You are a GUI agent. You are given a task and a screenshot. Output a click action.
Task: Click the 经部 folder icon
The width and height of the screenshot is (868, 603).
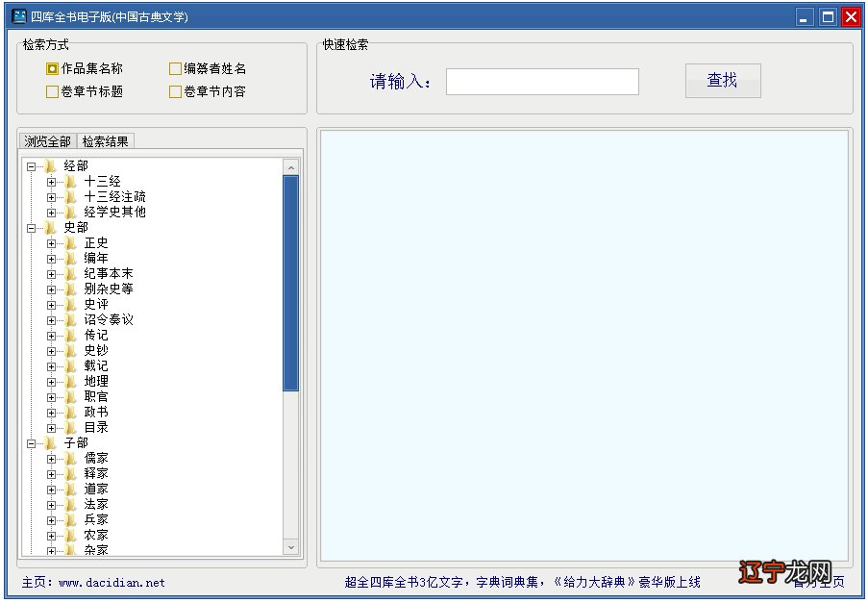tap(51, 165)
